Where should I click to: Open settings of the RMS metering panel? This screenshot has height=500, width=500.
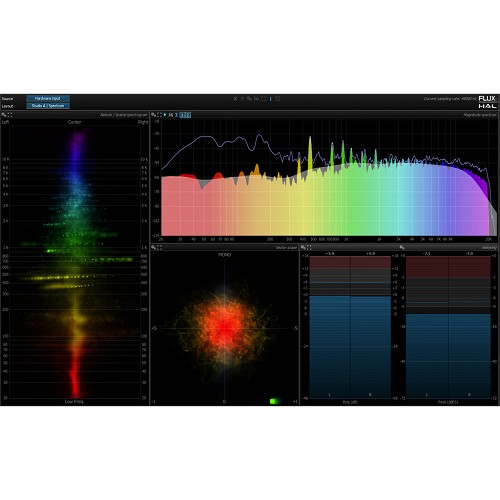coord(303,247)
